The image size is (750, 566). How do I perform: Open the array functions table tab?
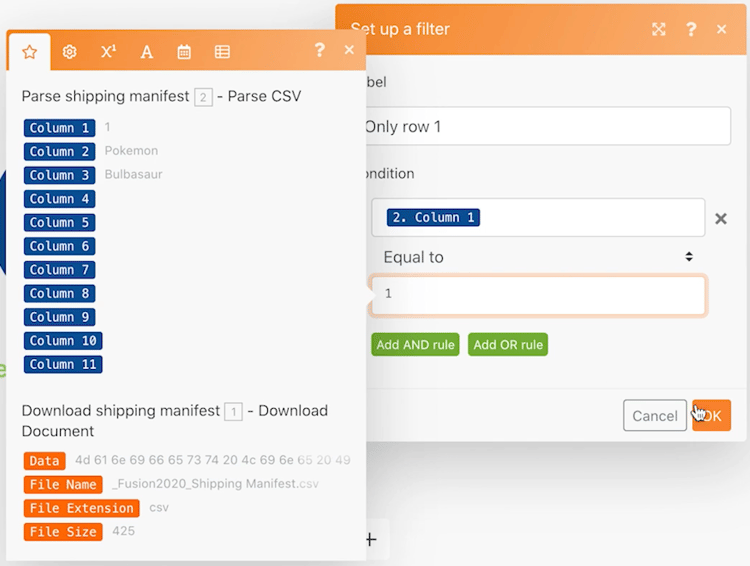(x=222, y=52)
